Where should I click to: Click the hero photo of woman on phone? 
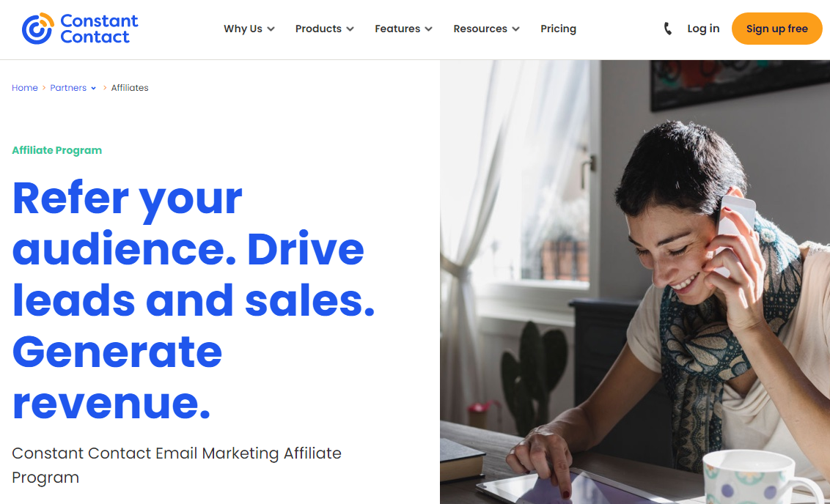635,282
